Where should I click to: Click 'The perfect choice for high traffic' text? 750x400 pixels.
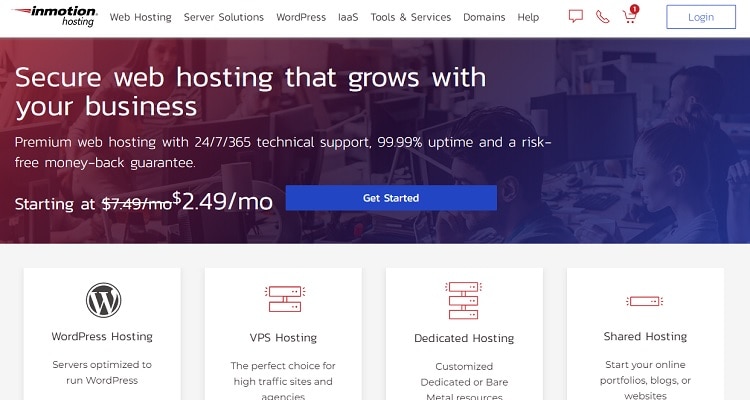[283, 381]
